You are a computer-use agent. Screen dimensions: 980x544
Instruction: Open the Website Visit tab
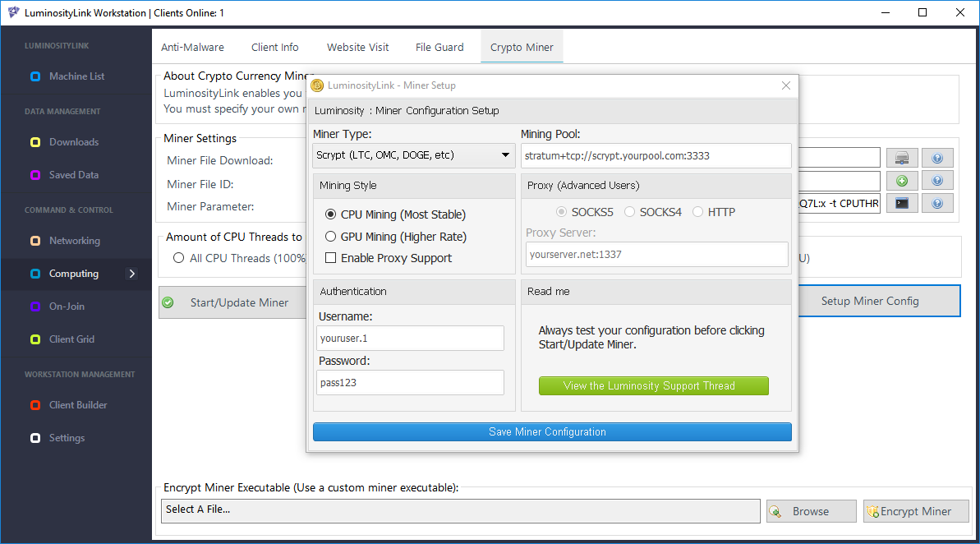[x=357, y=48]
